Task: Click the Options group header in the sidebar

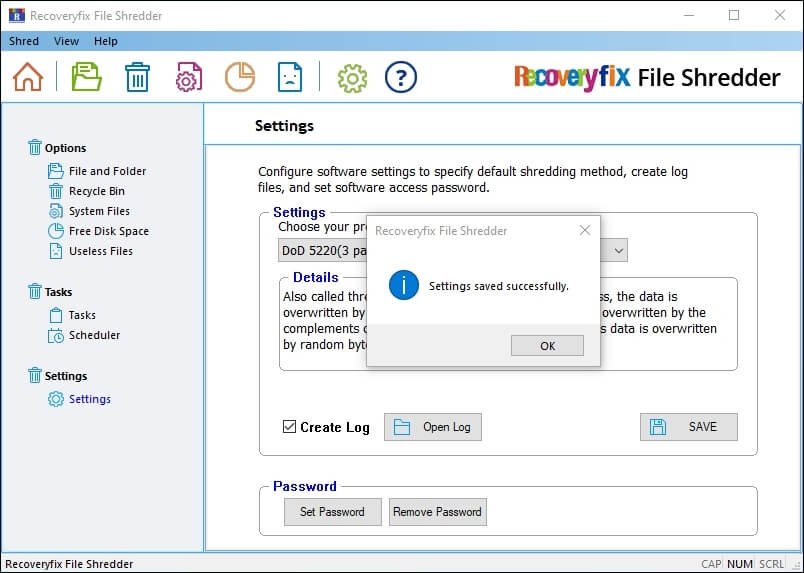Action: tap(65, 148)
